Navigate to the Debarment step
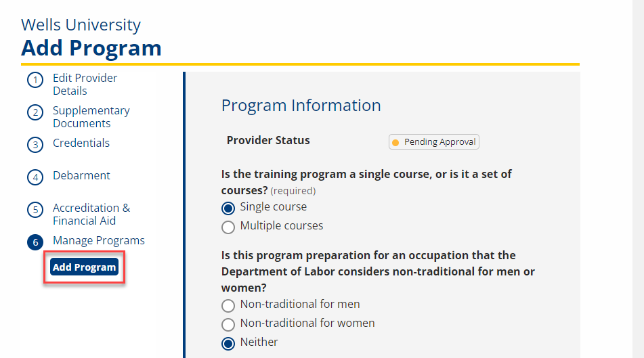This screenshot has width=644, height=358. point(81,175)
